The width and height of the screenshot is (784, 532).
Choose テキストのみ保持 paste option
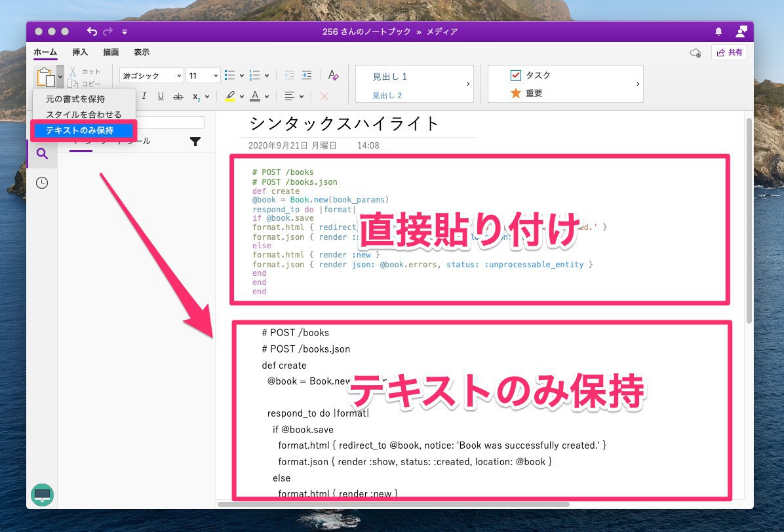pyautogui.click(x=83, y=130)
